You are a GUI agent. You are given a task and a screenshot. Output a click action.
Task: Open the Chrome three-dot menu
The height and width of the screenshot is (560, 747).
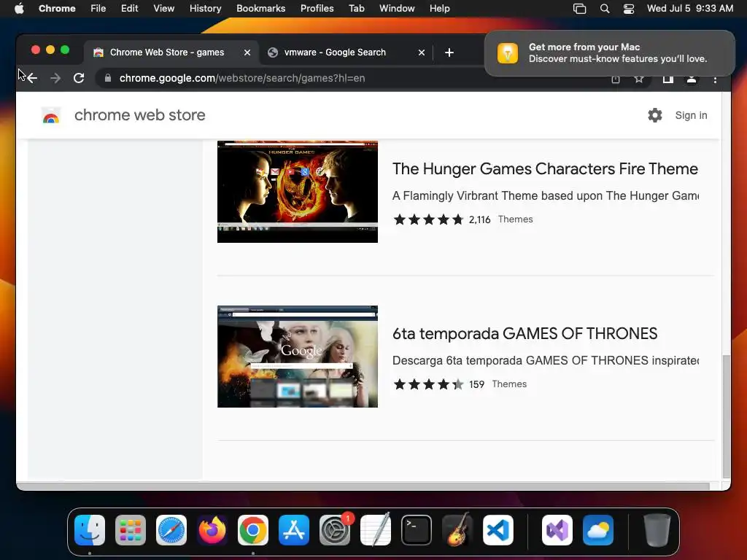pos(715,79)
